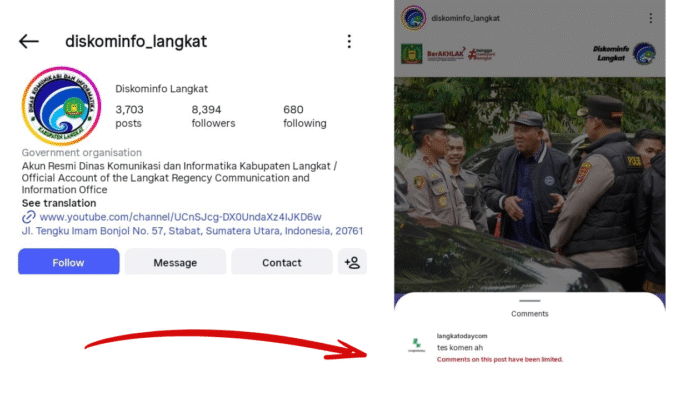Tap the diskominfo_langkat username in post header
Image resolution: width=700 pixels, height=400 pixels.
pos(465,18)
